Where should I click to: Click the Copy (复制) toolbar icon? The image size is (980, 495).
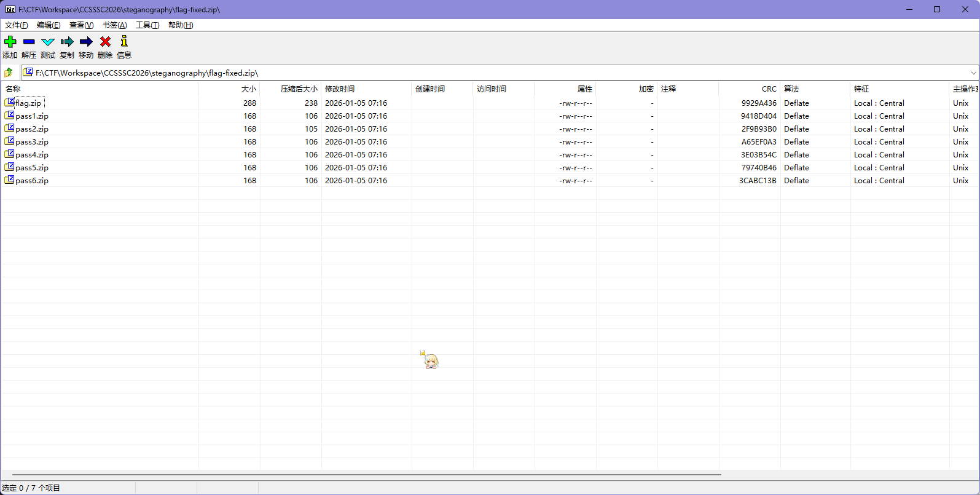67,42
